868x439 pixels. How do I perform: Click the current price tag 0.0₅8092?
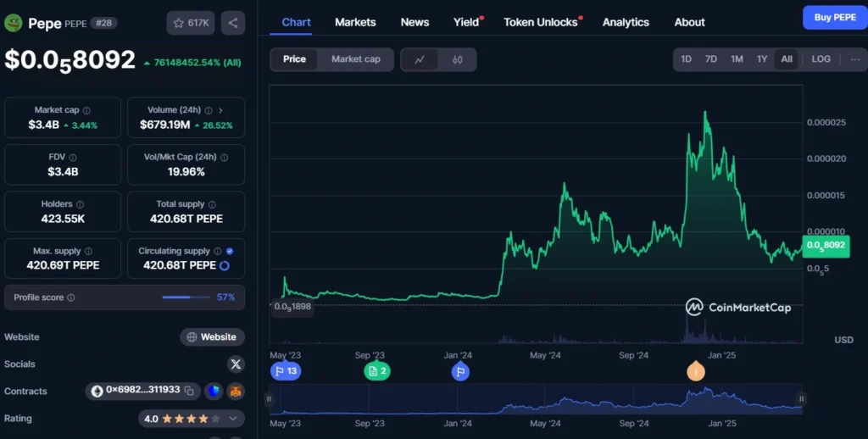click(826, 246)
